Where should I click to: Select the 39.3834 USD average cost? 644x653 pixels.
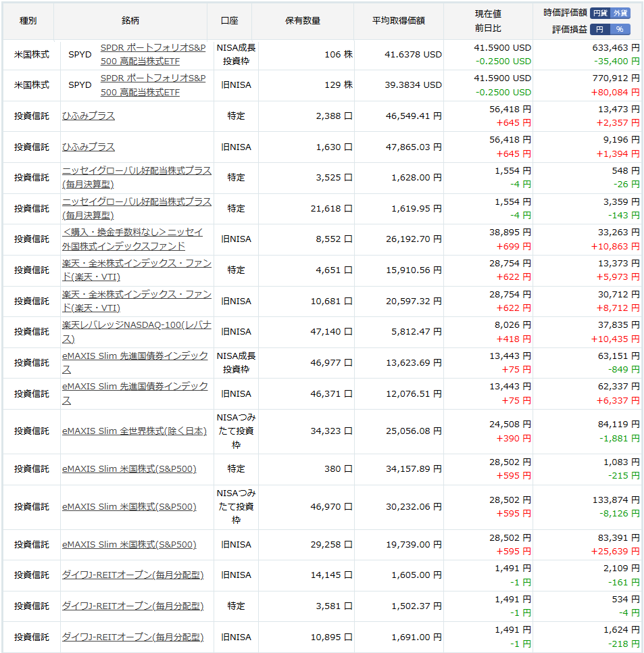(413, 85)
